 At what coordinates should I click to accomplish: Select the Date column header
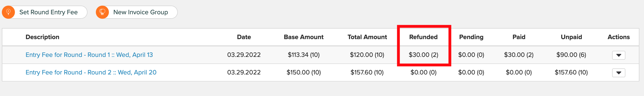(x=244, y=37)
